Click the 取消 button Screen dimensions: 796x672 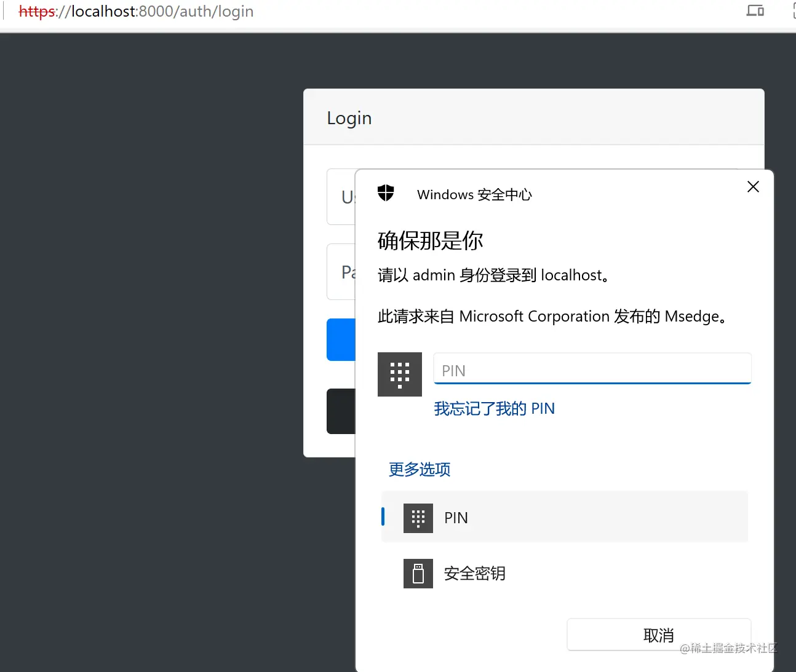click(659, 634)
